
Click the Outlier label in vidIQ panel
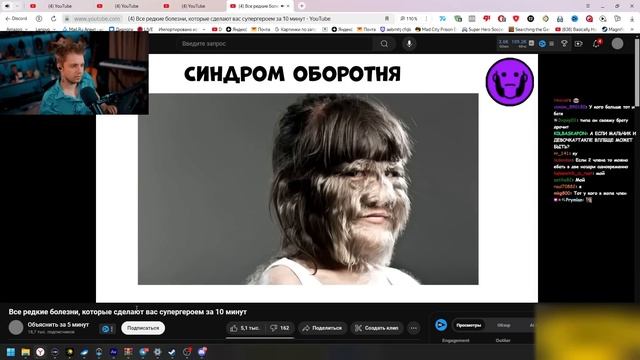(503, 340)
